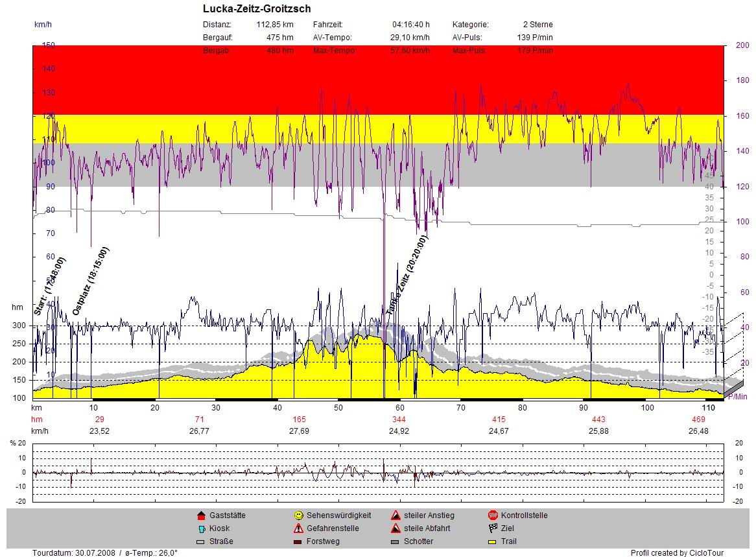Click the Start waypoint label on chart
The height and width of the screenshot is (557, 756).
coord(49,286)
